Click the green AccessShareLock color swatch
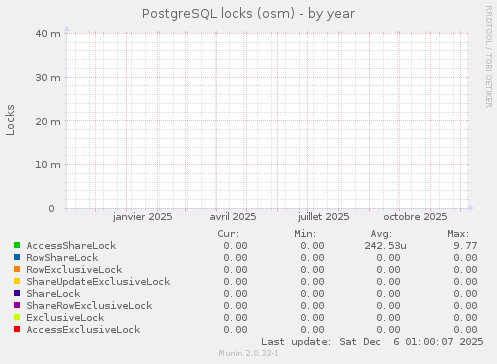Screen dimensions: 497x364 pyautogui.click(x=17, y=245)
